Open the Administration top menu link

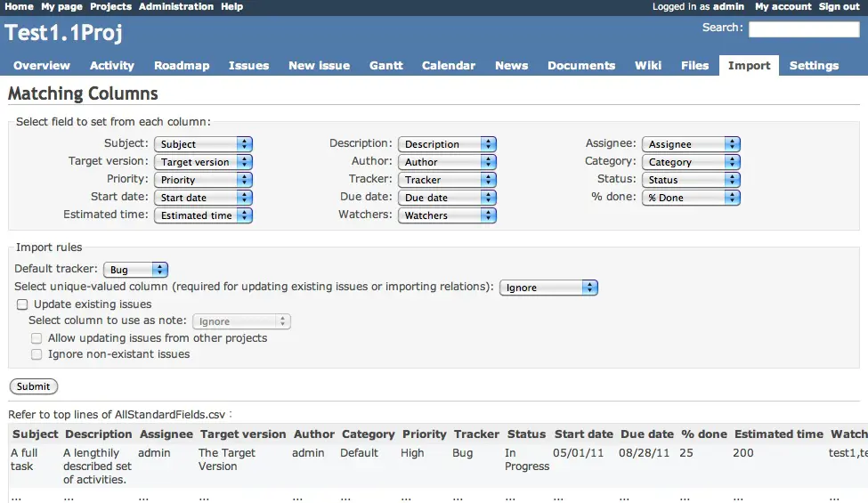pos(175,6)
